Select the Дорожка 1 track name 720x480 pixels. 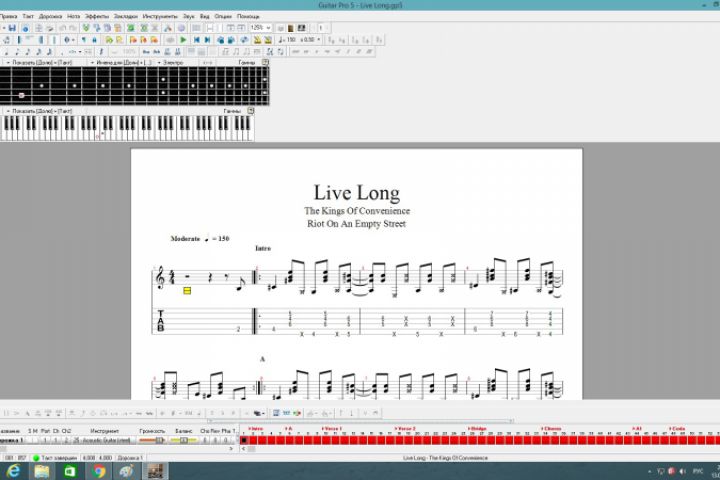pos(11,440)
